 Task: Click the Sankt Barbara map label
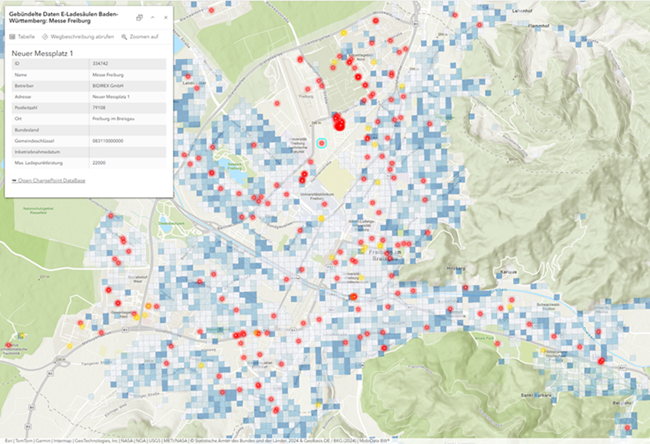[536, 395]
